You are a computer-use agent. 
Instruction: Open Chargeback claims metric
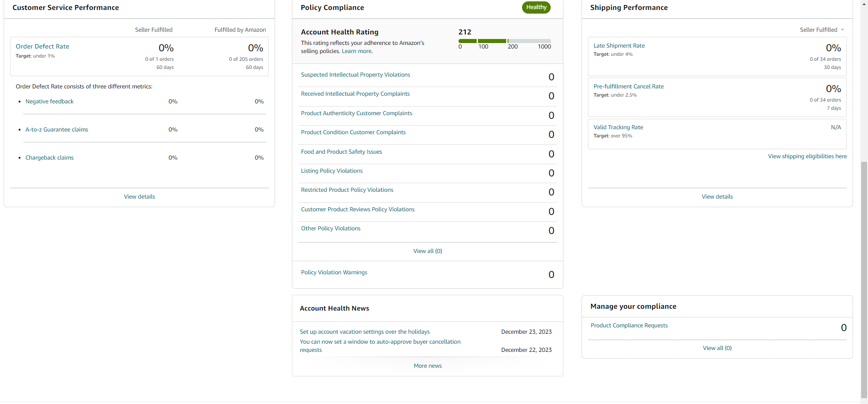(x=49, y=158)
